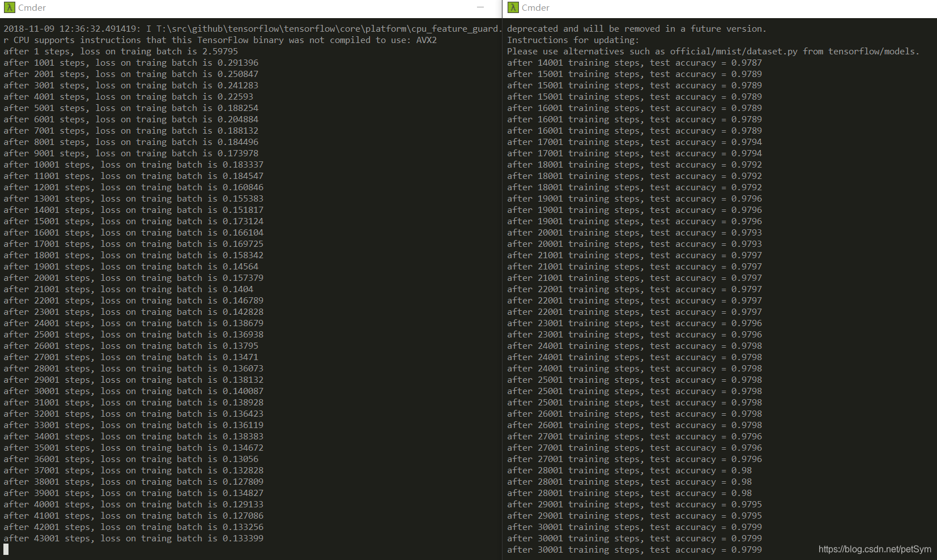Click the loss 0.1404 line
Screen dimensions: 937x560
(129, 289)
